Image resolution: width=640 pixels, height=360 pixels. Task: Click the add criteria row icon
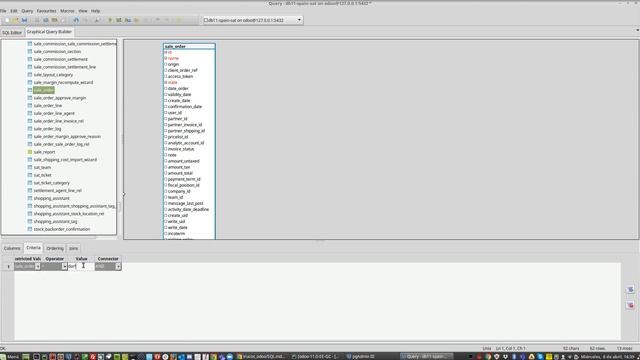(630, 289)
